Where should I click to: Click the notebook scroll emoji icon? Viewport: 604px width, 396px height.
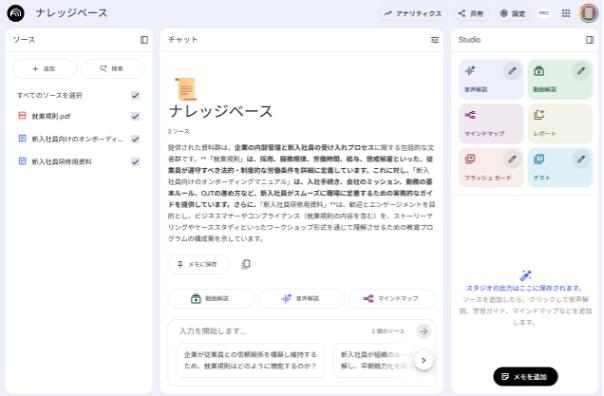[186, 89]
